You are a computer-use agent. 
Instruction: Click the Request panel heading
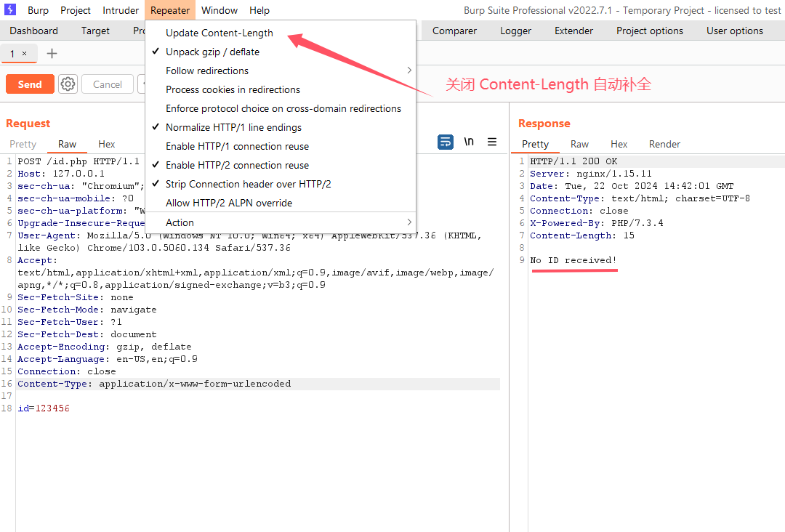(28, 124)
